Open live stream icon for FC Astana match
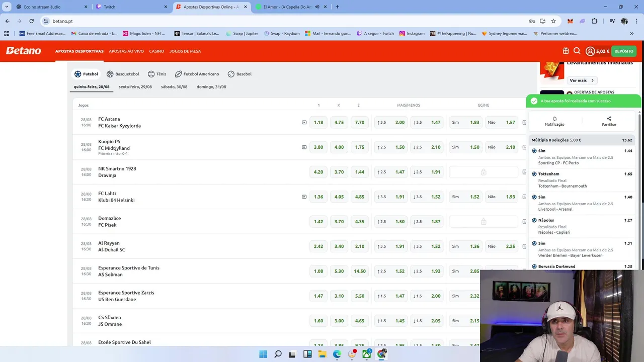The width and height of the screenshot is (644, 362). (304, 122)
